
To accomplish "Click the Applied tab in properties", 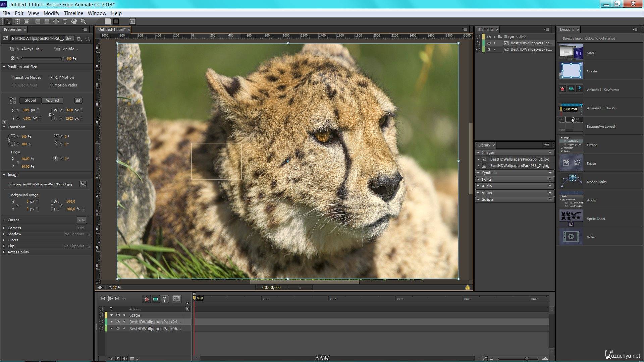I will 52,100.
